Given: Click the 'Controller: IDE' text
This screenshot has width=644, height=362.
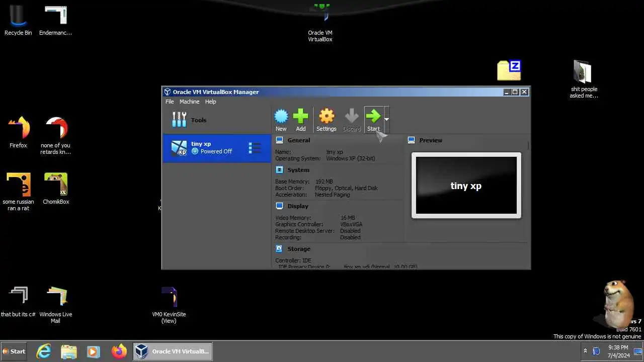Looking at the screenshot, I should (x=293, y=260).
